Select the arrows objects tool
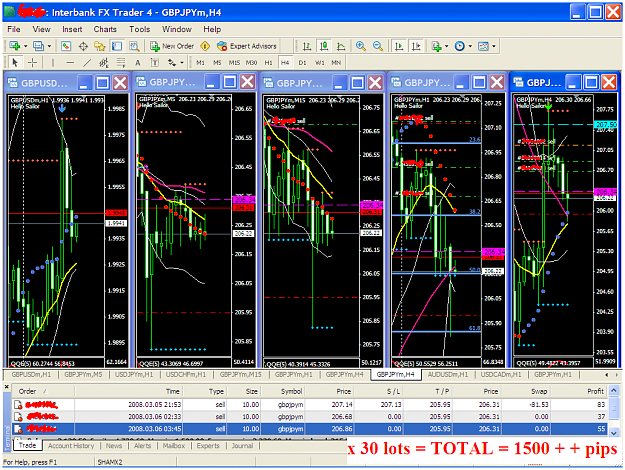Viewport: 625px width, 470px height. 172,63
